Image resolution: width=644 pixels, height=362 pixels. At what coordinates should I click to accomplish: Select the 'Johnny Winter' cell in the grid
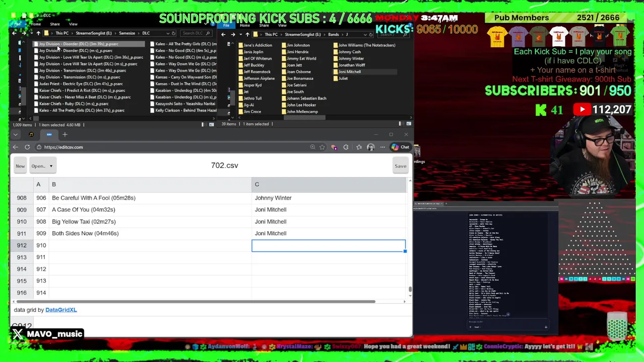click(x=329, y=198)
